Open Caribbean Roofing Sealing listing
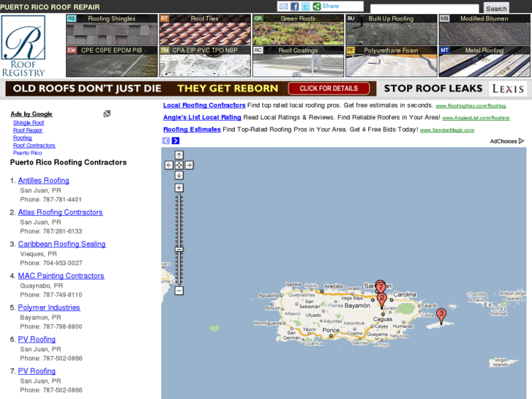Image resolution: width=532 pixels, height=399 pixels. 61,244
